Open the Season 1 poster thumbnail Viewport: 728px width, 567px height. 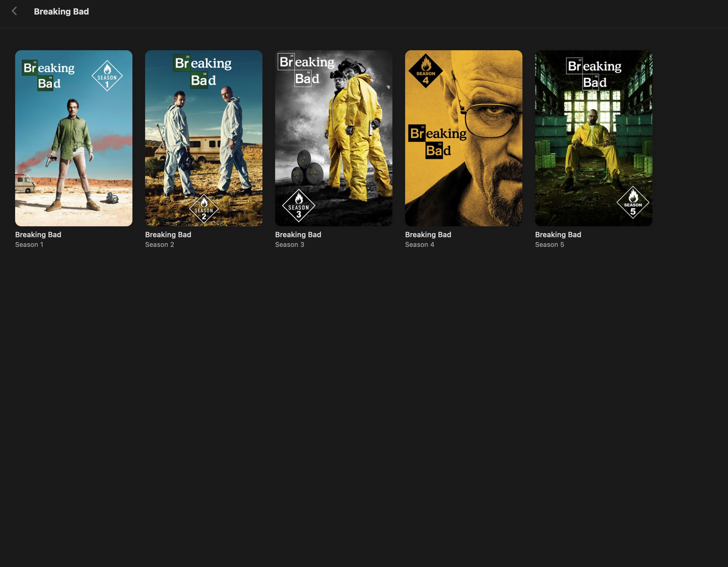pyautogui.click(x=73, y=138)
